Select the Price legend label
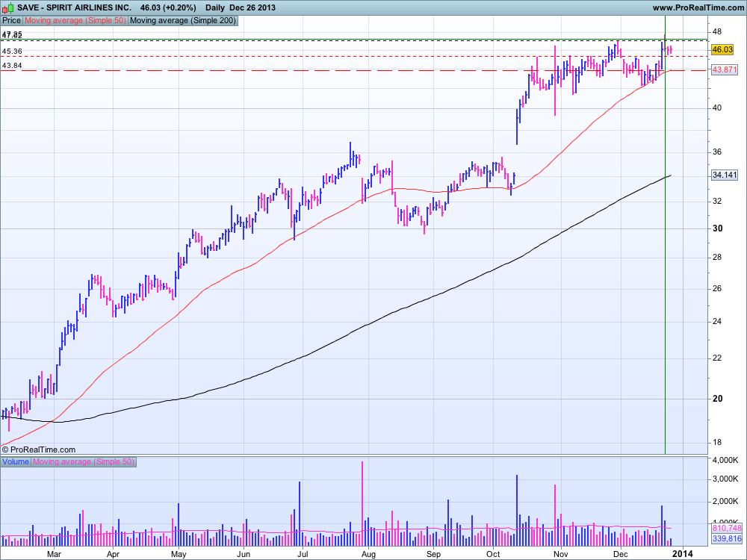Viewport: 747px width, 560px height. [12, 21]
